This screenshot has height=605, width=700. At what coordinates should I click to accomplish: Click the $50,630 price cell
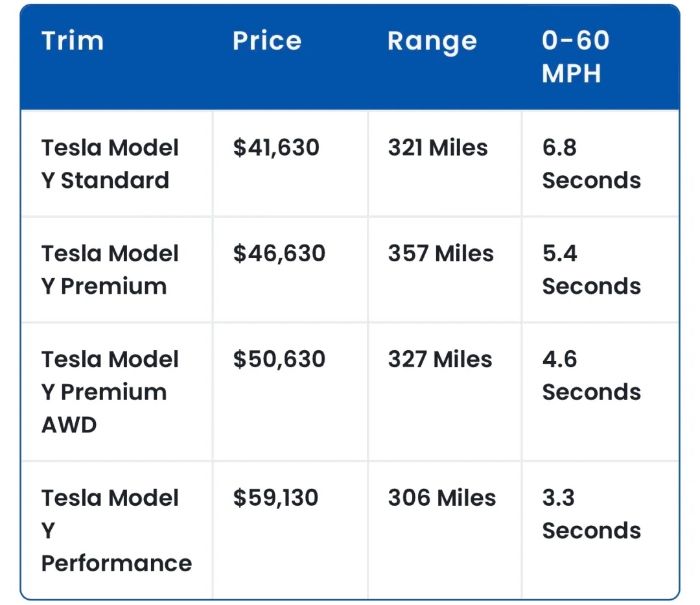point(279,359)
